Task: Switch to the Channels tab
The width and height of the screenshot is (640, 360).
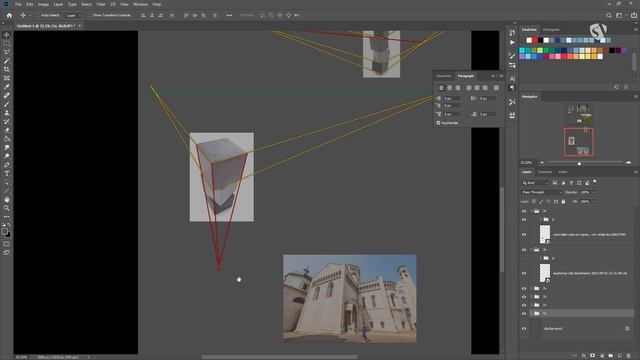Action: point(545,172)
